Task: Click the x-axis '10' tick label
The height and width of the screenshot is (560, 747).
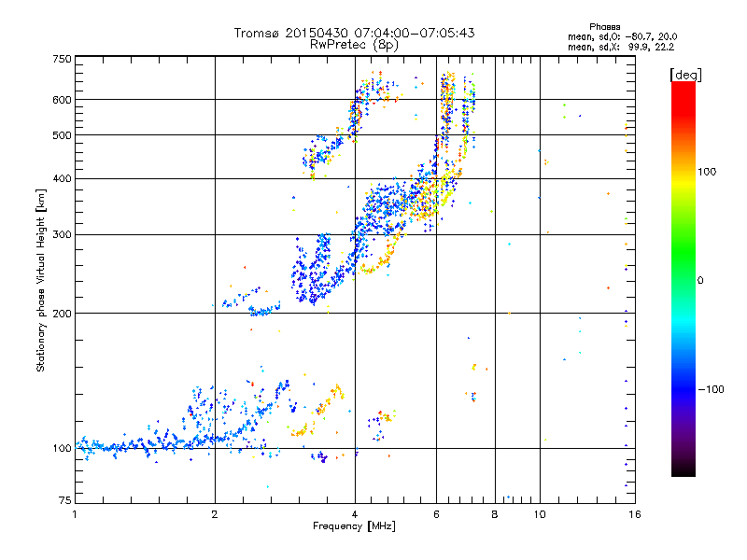Action: tap(540, 514)
